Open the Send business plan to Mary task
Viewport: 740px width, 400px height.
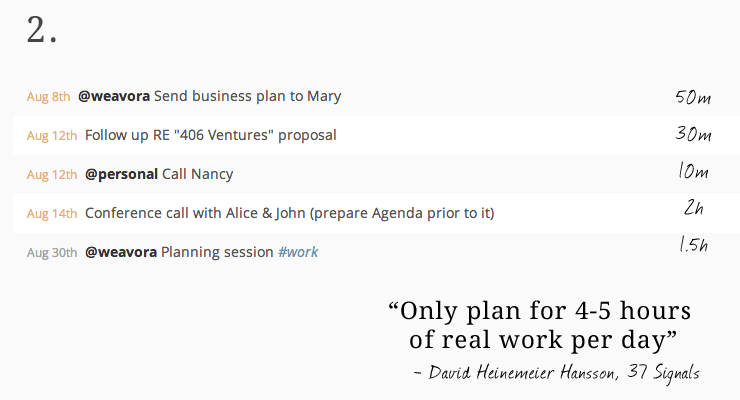pyautogui.click(x=247, y=96)
